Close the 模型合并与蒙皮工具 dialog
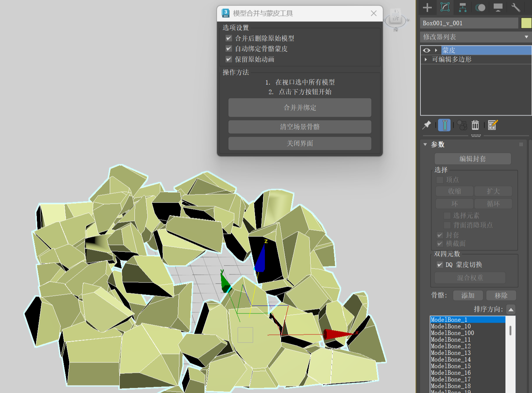This screenshot has height=393, width=532. point(374,13)
